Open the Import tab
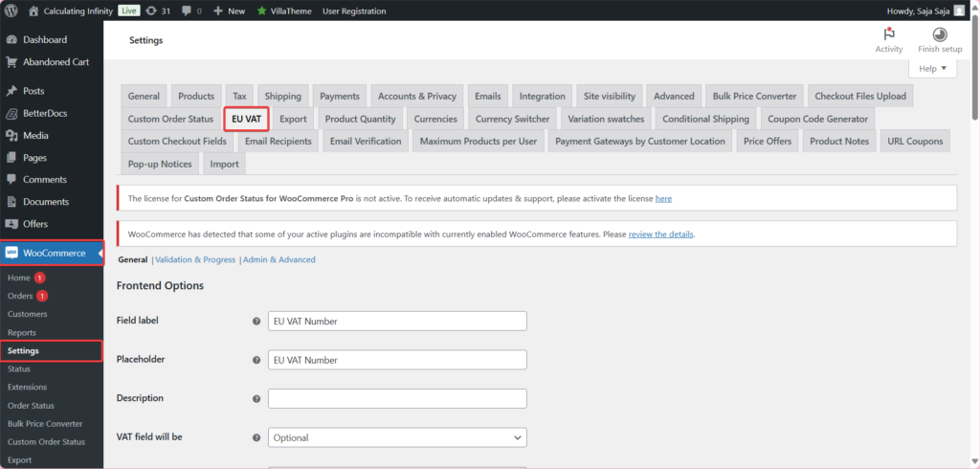Screen dimensions: 980x469 pyautogui.click(x=224, y=164)
